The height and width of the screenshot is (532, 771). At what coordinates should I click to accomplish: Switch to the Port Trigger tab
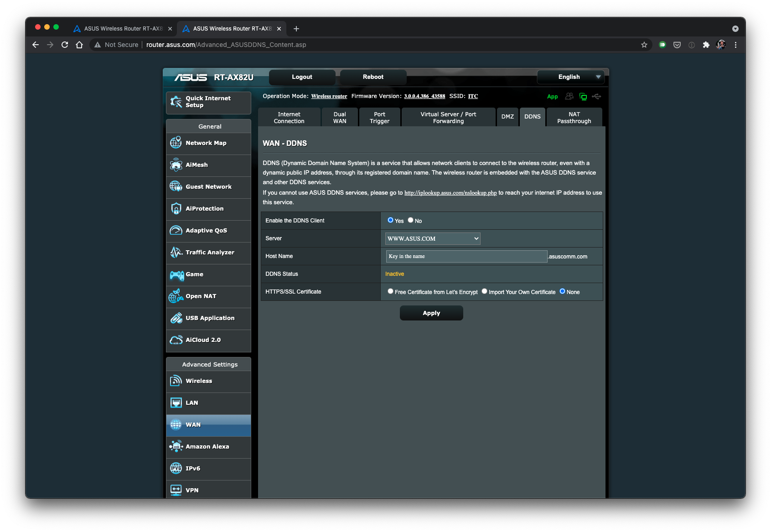point(379,118)
